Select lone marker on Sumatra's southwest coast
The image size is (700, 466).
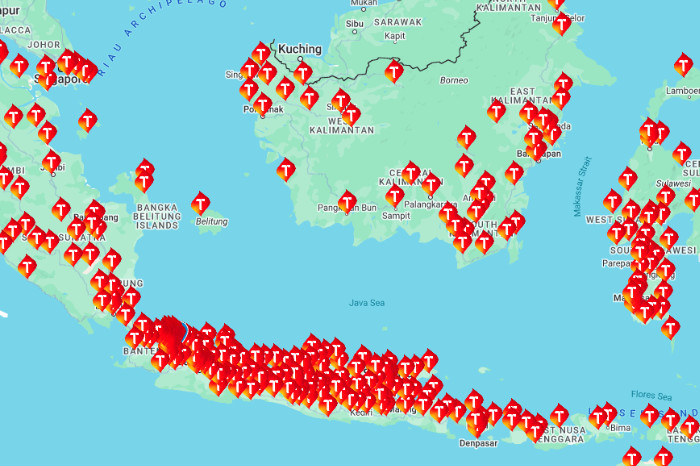27,267
